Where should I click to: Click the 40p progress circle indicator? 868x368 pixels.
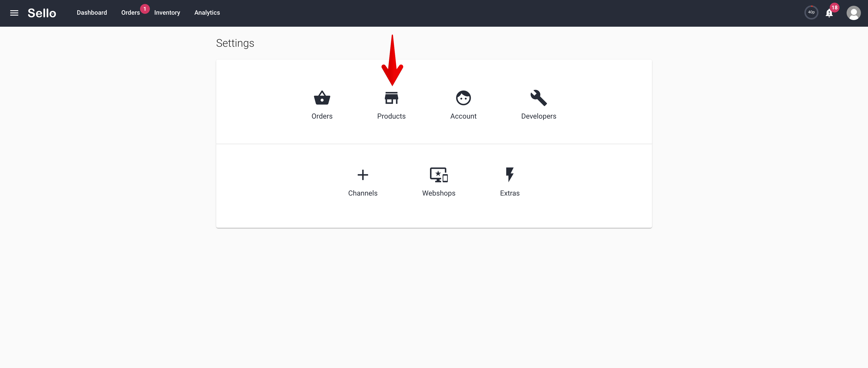click(x=811, y=13)
